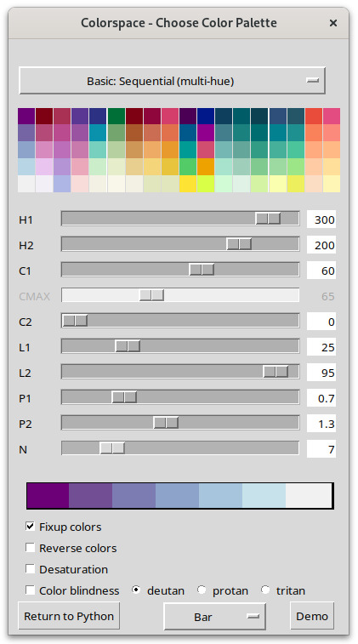
Task: Click the P1 value field showing 0.7
Action: coord(321,398)
